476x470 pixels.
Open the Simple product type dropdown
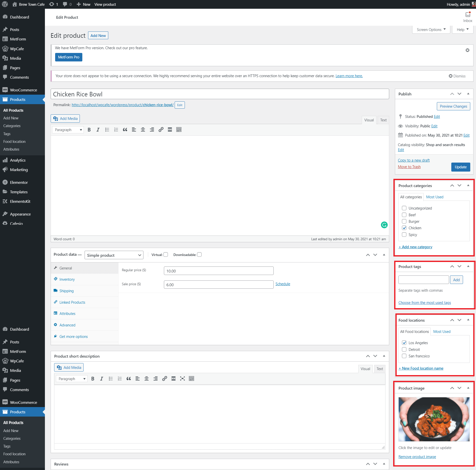pos(114,255)
